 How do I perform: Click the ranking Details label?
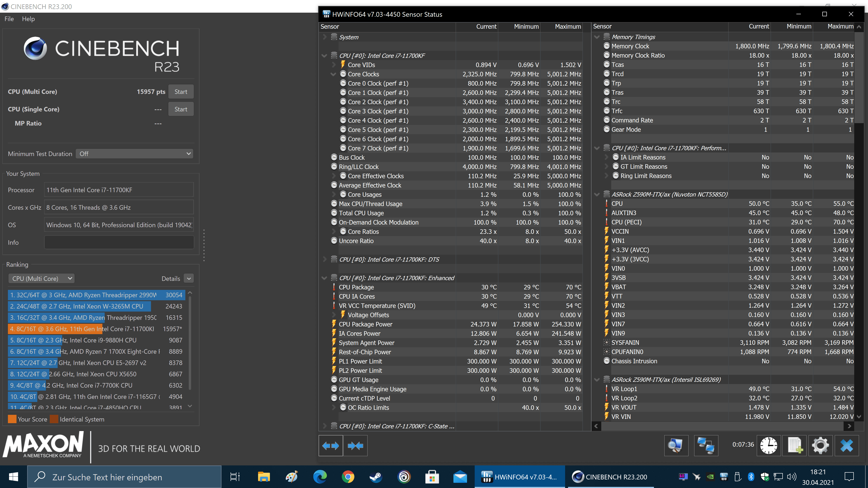[x=171, y=279]
